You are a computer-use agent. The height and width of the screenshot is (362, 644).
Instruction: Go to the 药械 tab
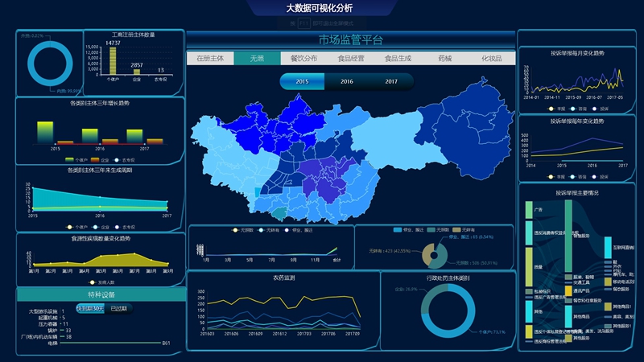point(445,59)
